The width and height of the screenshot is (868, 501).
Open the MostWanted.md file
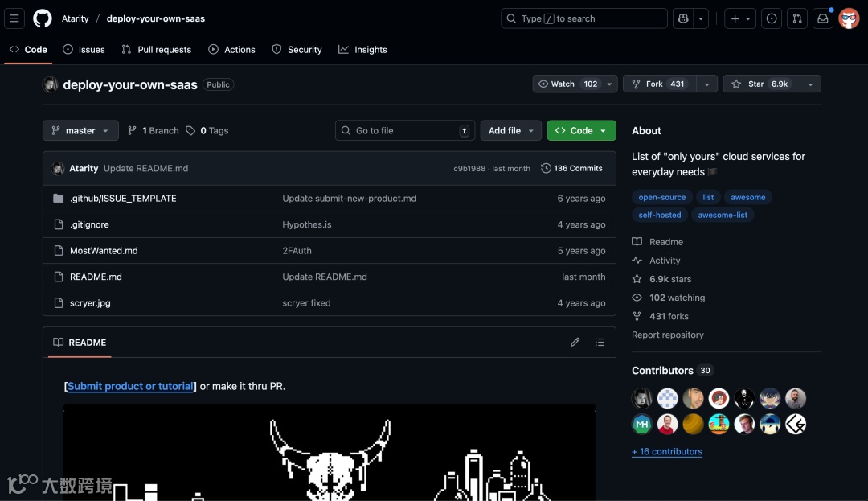(104, 250)
